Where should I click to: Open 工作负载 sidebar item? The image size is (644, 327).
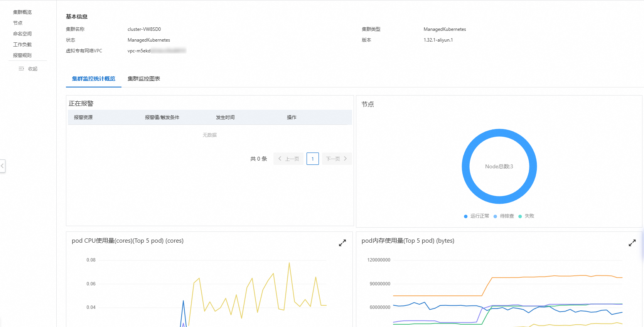coord(22,45)
